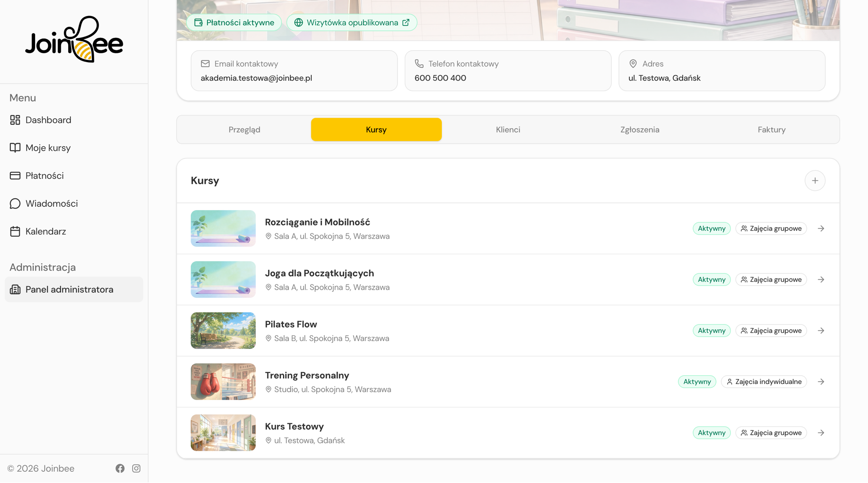This screenshot has width=868, height=483.
Task: Click the Płatności card icon
Action: click(x=15, y=175)
